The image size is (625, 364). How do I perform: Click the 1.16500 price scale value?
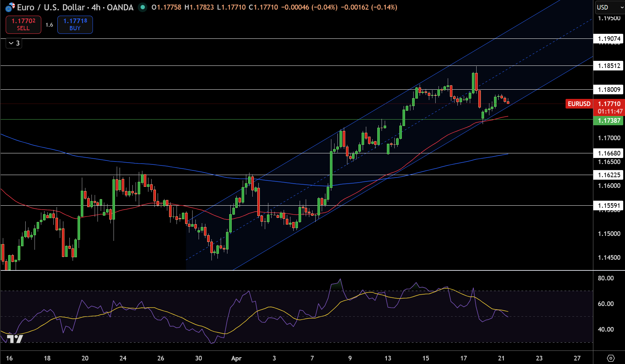point(609,162)
